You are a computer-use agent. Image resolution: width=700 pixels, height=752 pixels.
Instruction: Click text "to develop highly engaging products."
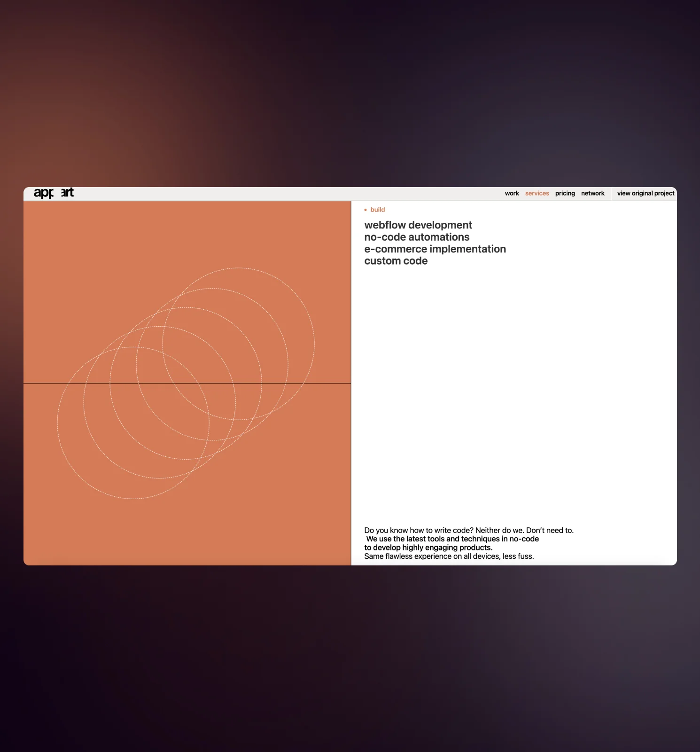(x=428, y=548)
